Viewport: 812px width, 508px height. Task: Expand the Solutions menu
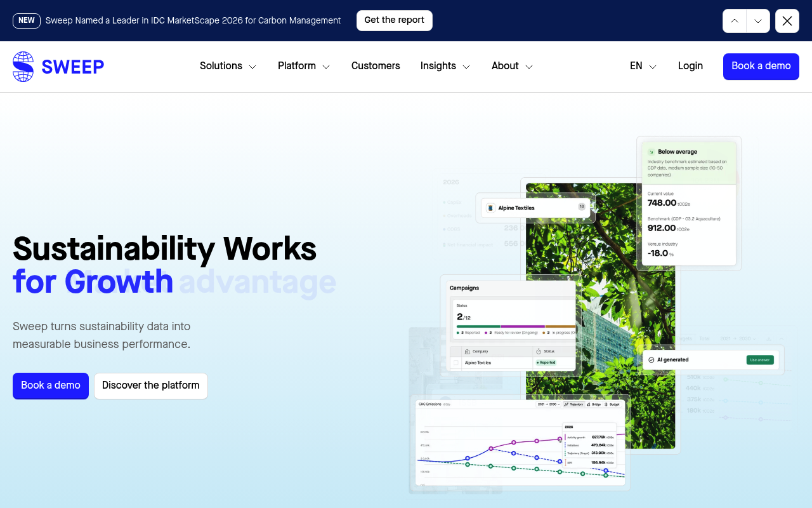pyautogui.click(x=228, y=66)
